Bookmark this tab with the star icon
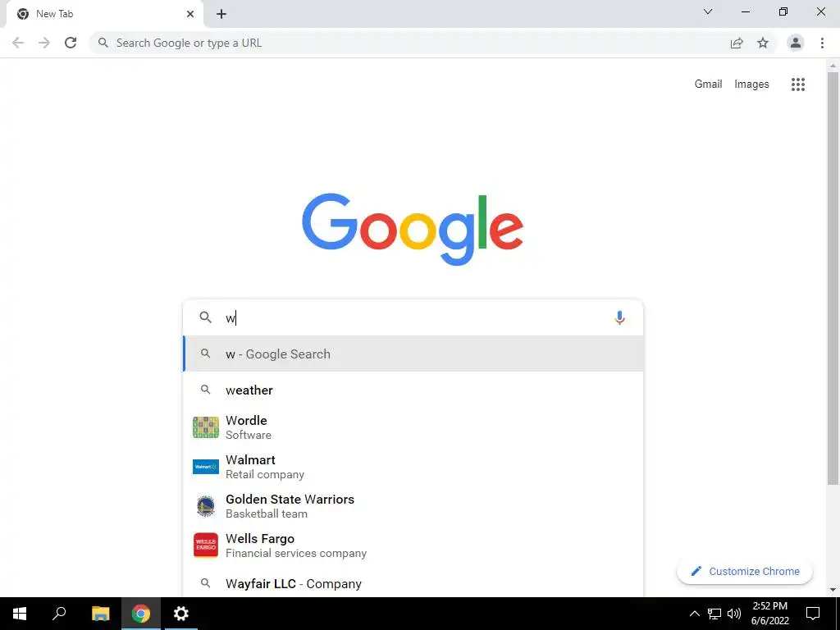 point(763,43)
